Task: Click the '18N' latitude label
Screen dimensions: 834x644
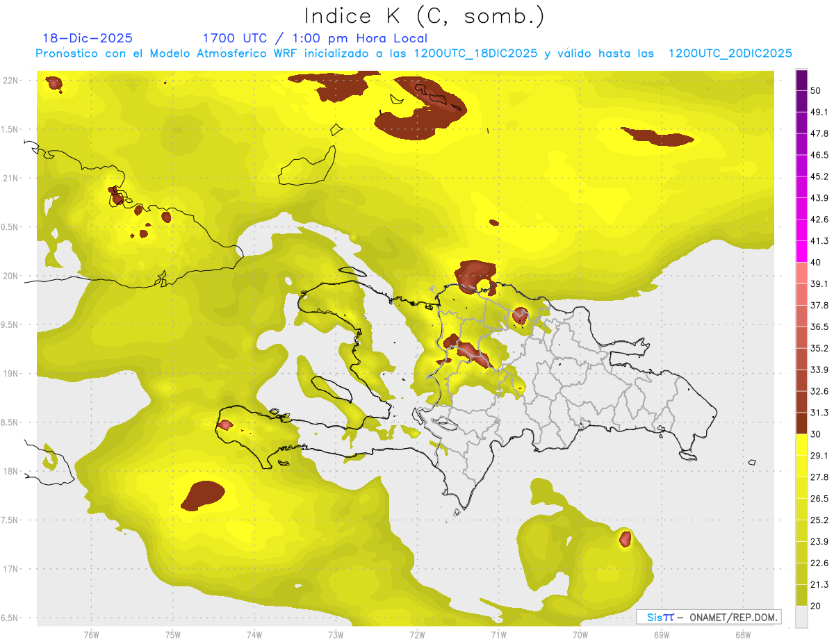Action: pos(12,472)
